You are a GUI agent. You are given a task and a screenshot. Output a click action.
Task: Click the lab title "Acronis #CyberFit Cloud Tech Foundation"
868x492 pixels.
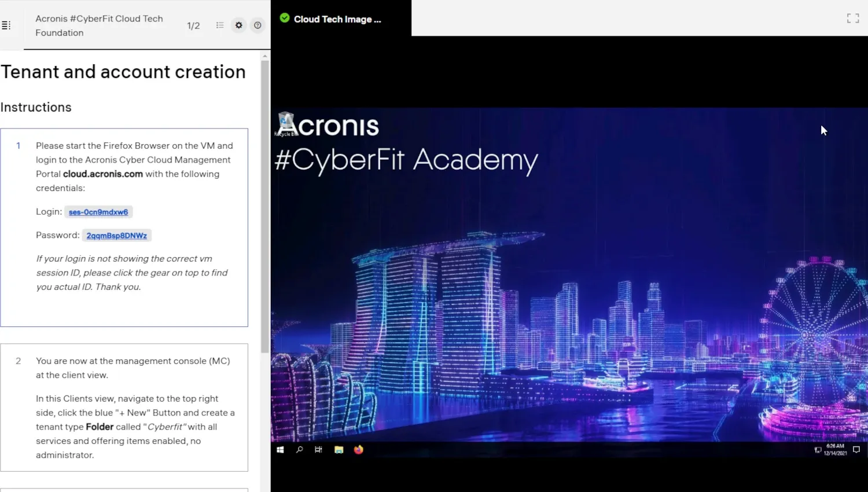click(99, 25)
